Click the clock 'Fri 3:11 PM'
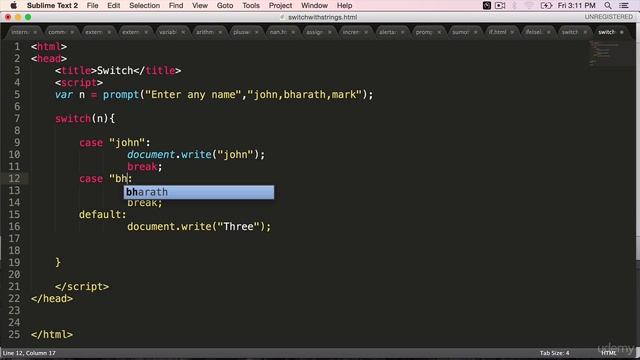Screen dimensions: 640x360 576,5
